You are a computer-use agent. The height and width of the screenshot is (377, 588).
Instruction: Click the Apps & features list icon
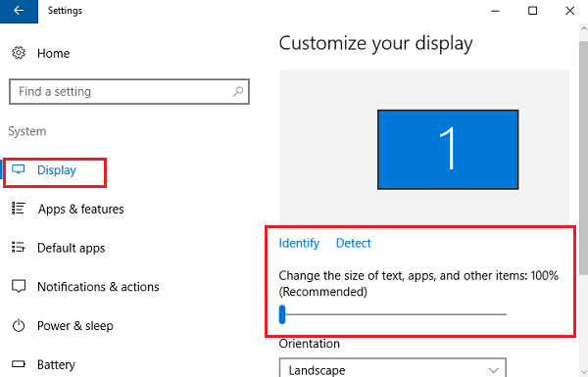(18, 209)
